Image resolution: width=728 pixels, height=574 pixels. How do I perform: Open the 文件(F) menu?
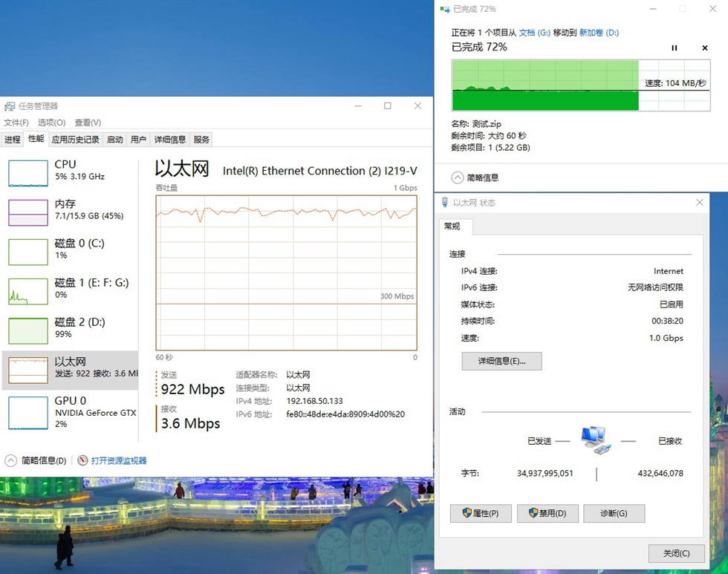tap(15, 122)
